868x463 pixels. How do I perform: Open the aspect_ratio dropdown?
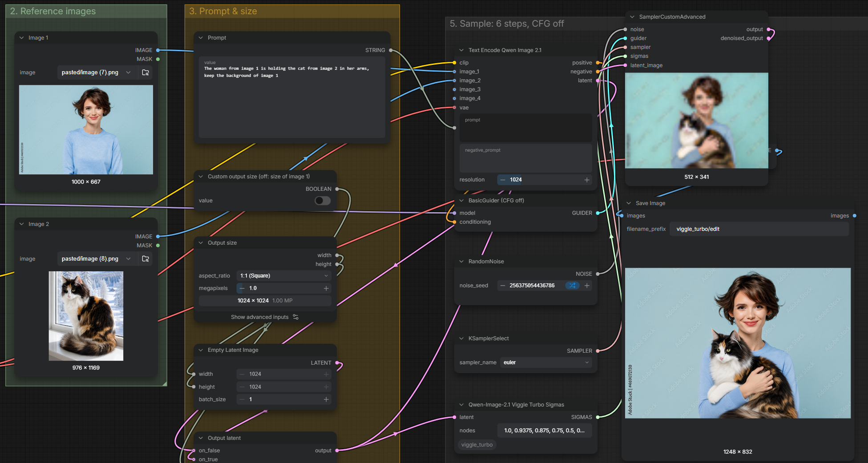point(284,276)
